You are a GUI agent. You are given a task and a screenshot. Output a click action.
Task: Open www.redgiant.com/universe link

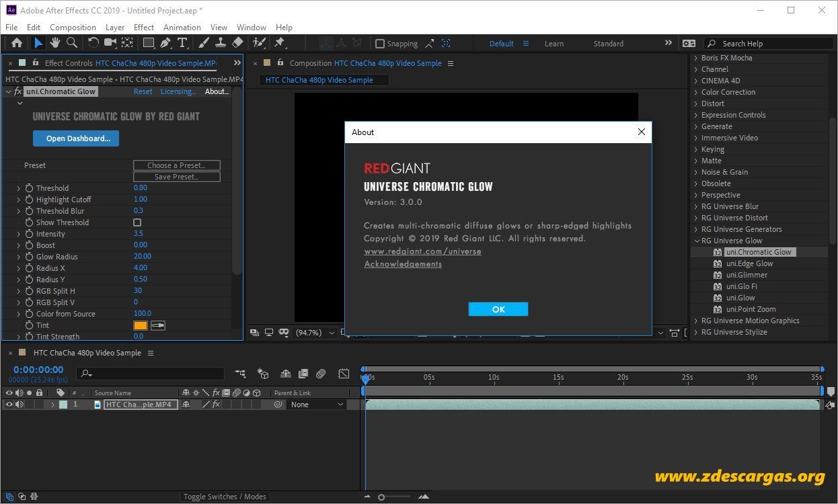click(422, 251)
